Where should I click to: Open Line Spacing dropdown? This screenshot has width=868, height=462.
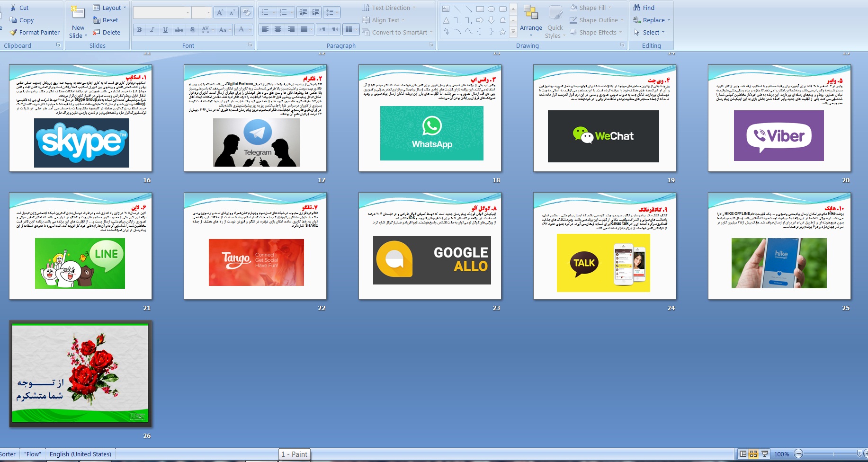[332, 12]
